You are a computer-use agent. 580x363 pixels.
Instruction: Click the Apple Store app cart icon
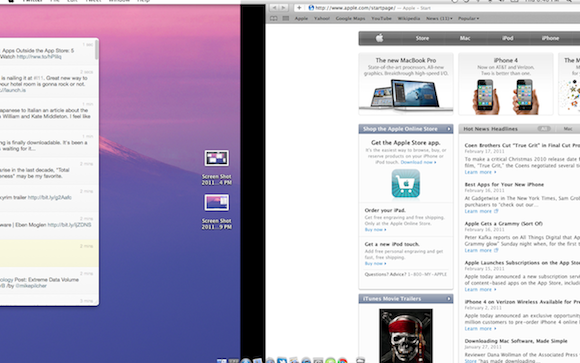point(406,184)
